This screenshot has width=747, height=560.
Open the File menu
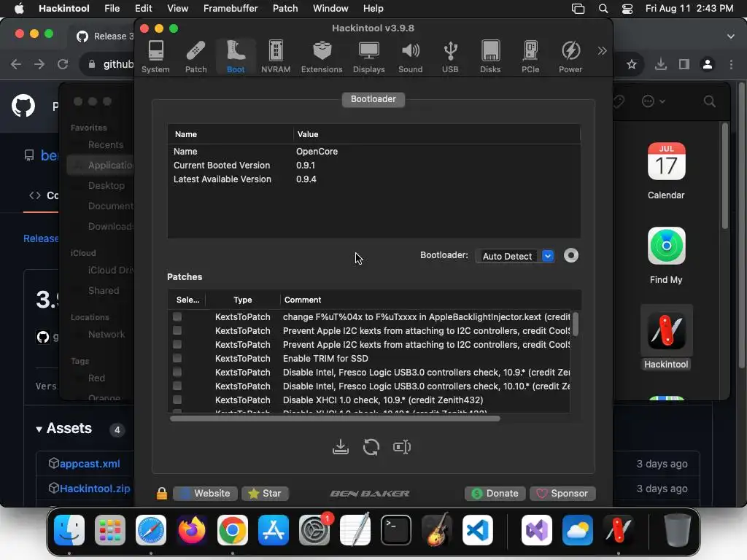point(112,8)
